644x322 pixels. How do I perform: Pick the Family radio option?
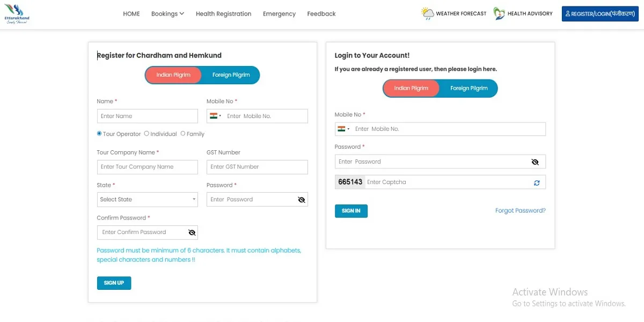tap(183, 134)
